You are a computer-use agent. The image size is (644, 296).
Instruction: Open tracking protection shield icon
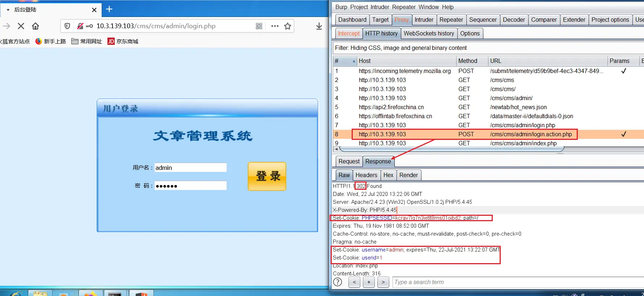click(x=67, y=26)
